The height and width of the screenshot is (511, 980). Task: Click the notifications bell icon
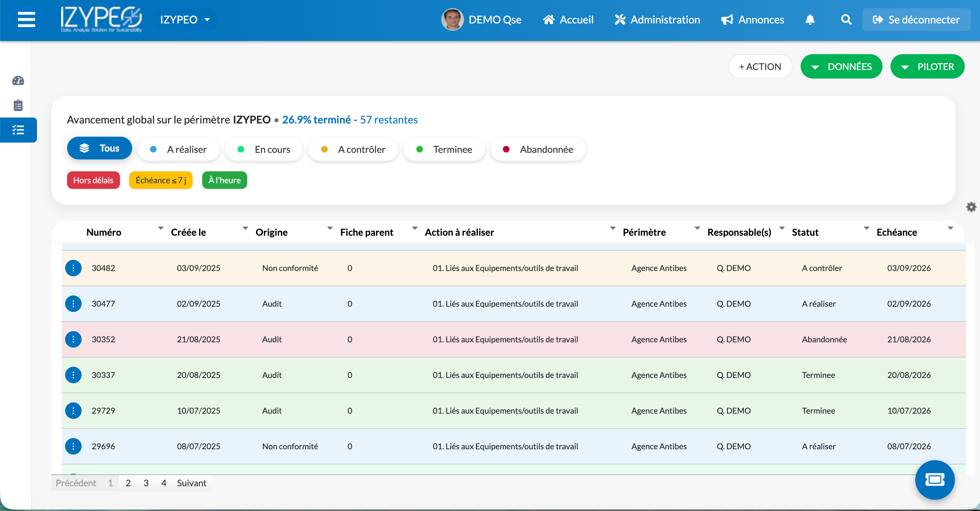click(x=810, y=19)
